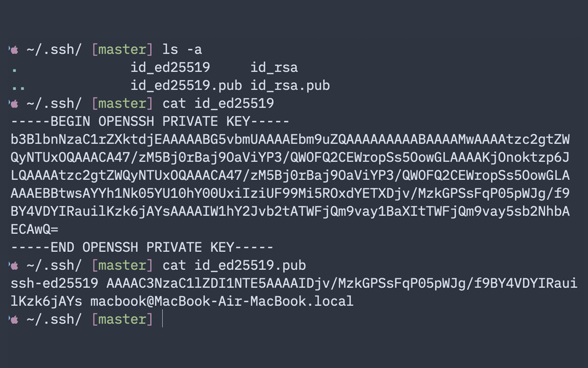Click the [master] branch label on the first prompt
588x368 pixels.
pos(122,50)
